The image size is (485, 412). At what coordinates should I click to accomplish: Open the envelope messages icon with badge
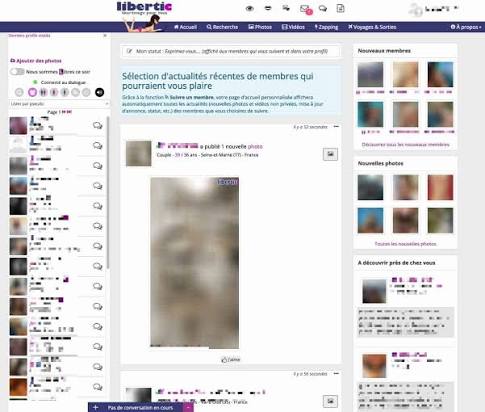click(x=305, y=9)
